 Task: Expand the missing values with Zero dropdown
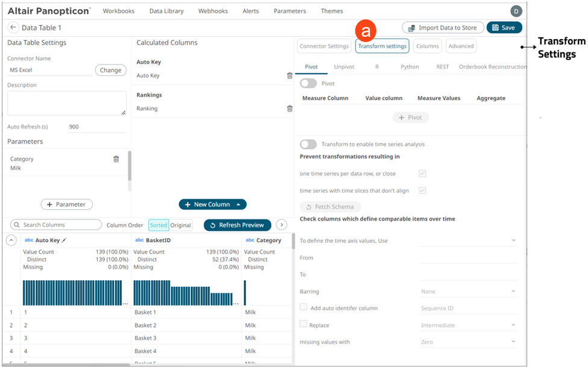click(x=468, y=342)
